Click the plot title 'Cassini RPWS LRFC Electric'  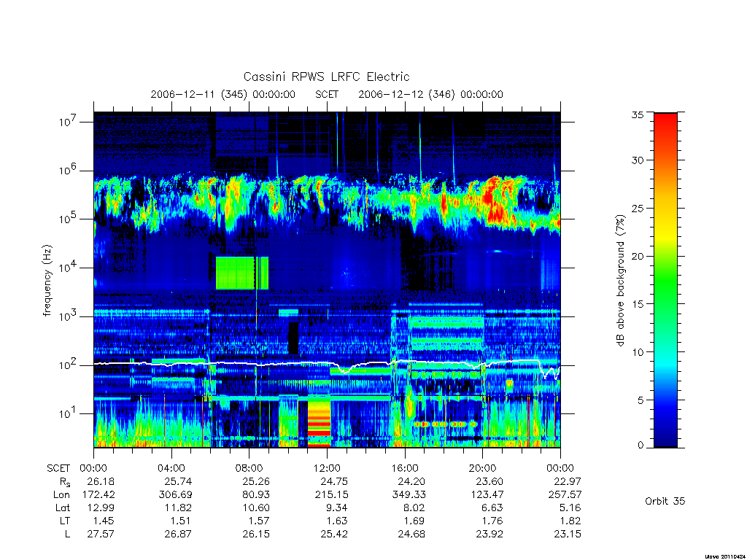pos(326,77)
